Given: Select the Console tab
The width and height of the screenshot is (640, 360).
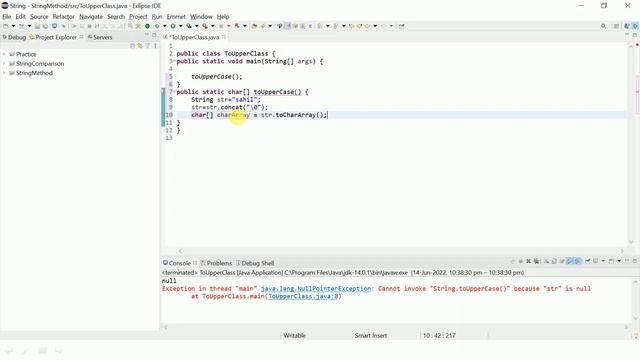Looking at the screenshot, I should (177, 263).
